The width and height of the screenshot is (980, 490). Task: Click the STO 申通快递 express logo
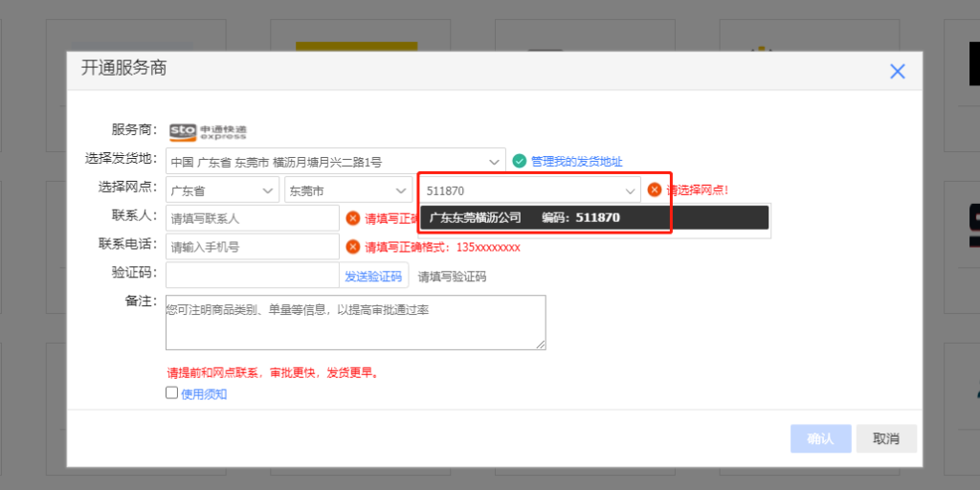pos(194,132)
